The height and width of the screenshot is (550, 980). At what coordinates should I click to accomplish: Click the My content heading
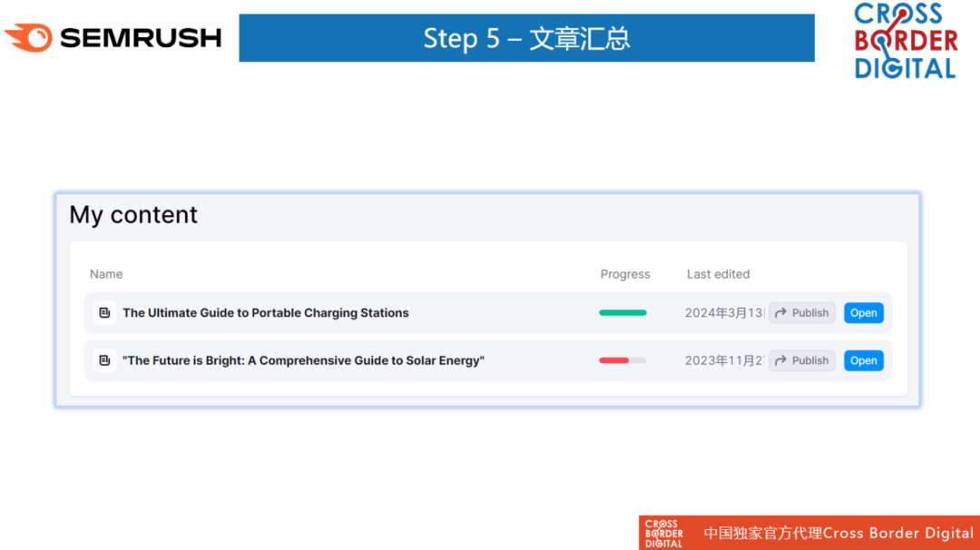point(133,214)
